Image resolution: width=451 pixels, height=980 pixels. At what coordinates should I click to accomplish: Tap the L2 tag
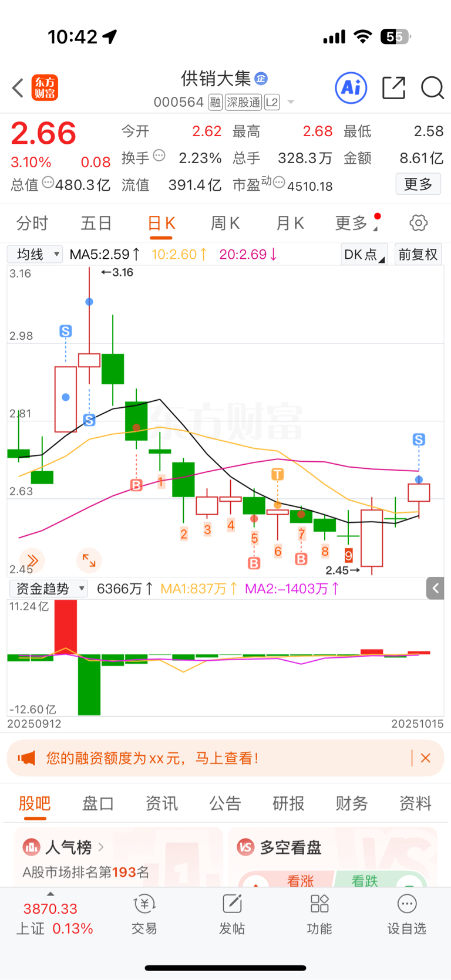point(272,103)
